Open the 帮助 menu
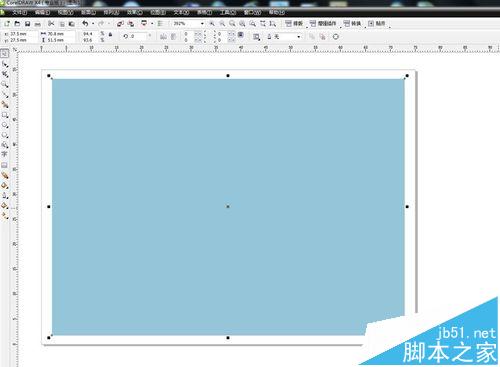Viewport: 500px width, 367px height. (x=277, y=13)
